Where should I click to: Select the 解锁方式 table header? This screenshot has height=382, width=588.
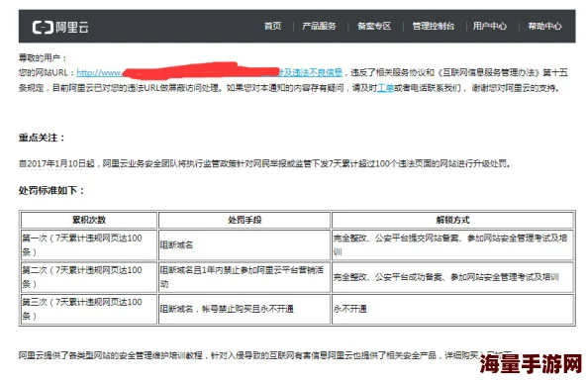coord(452,220)
